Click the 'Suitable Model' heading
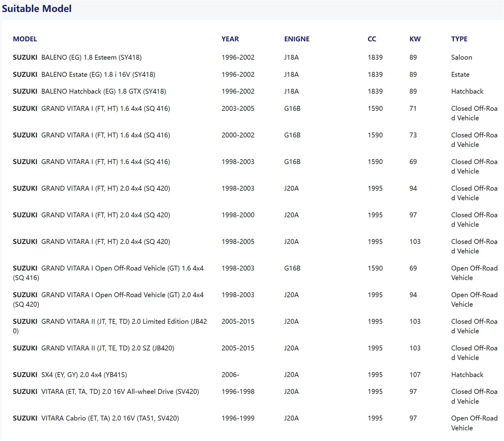The image size is (504, 441). click(37, 9)
